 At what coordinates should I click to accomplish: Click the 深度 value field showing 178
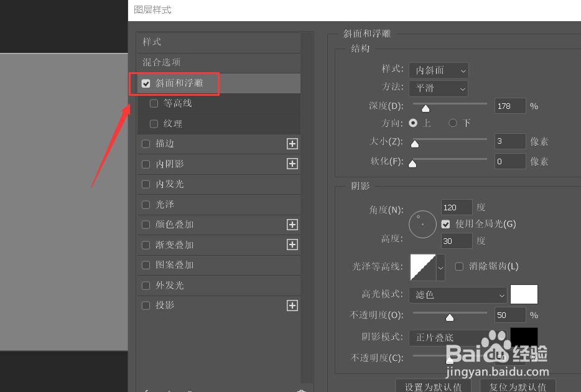[510, 106]
